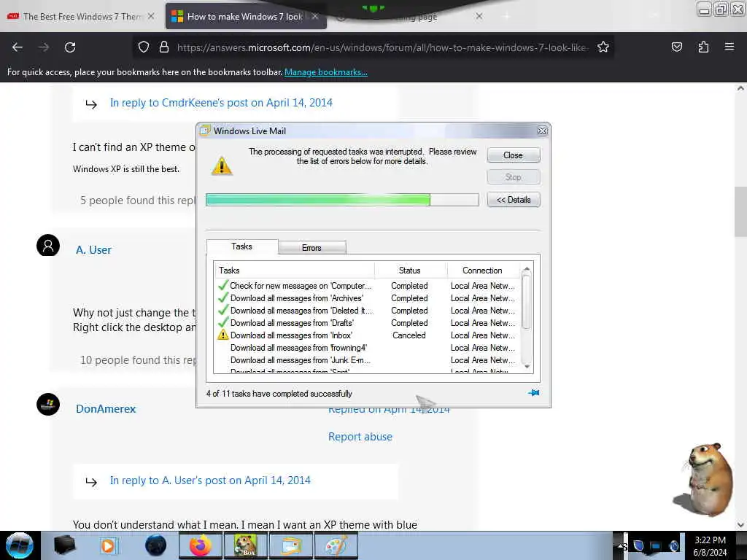Open the black box taskbar icon
This screenshot has width=747, height=560.
pyautogui.click(x=64, y=545)
